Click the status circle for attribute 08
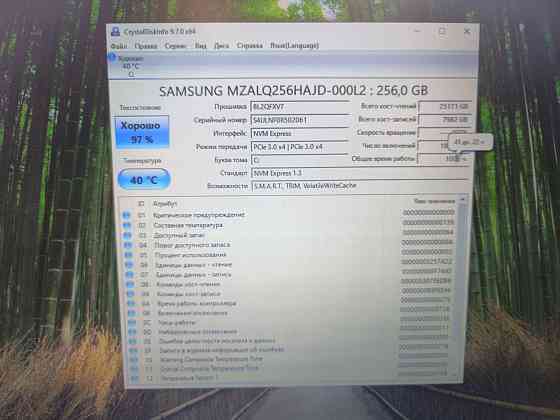 point(130,284)
